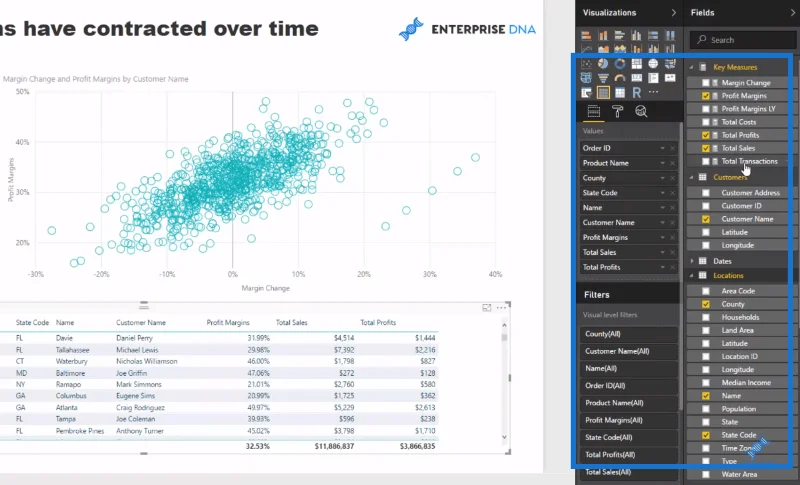Viewport: 800px width, 485px height.
Task: Collapse the Locations table group
Action: [x=692, y=275]
